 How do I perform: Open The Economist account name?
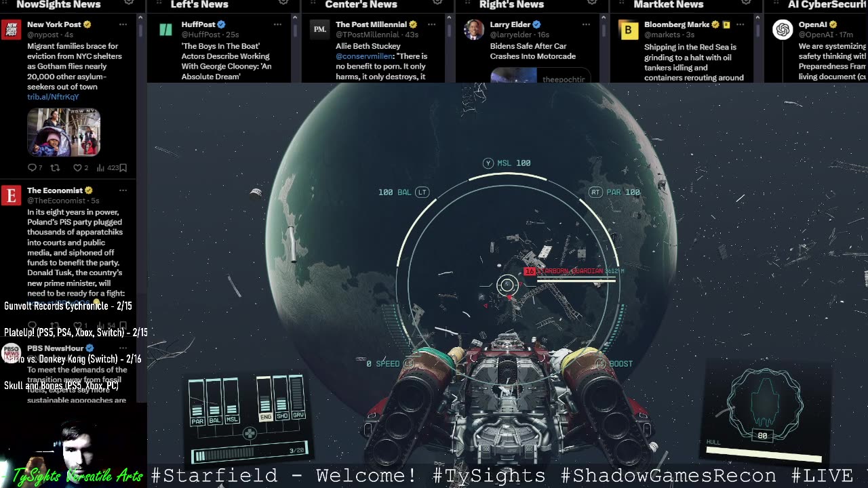point(55,190)
